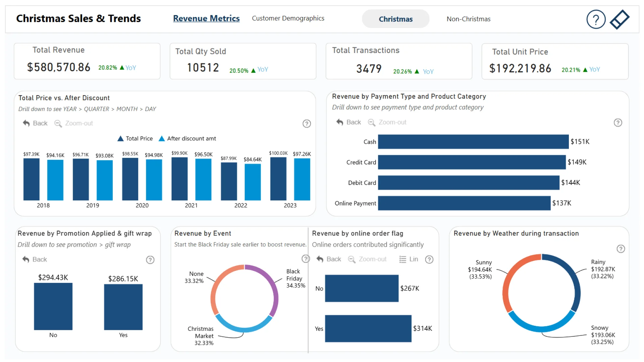Click the 2023 year axis label

[290, 205]
